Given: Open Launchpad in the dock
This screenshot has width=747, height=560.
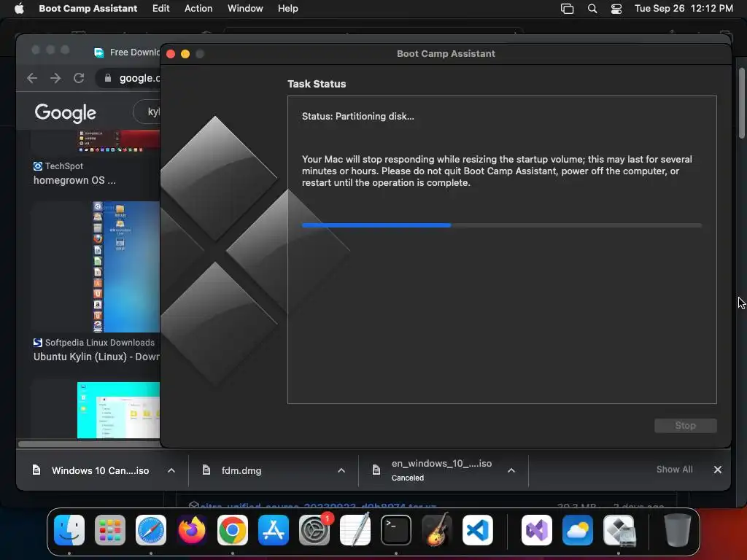Looking at the screenshot, I should click(110, 530).
